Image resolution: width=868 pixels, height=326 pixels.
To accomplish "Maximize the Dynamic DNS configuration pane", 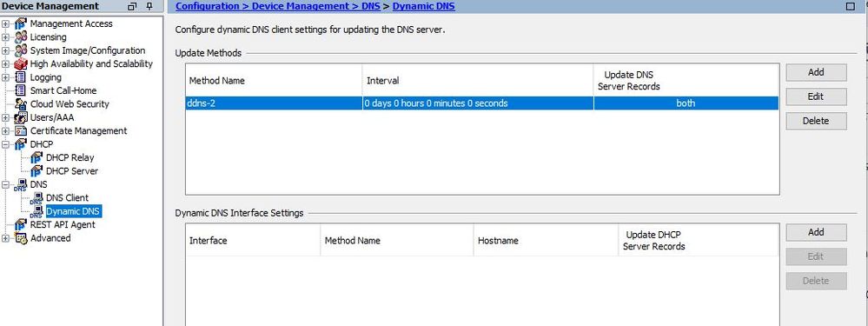I will pos(851,7).
